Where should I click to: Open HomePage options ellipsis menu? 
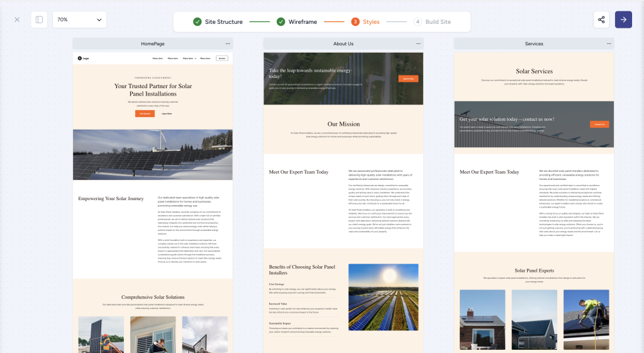pyautogui.click(x=228, y=43)
